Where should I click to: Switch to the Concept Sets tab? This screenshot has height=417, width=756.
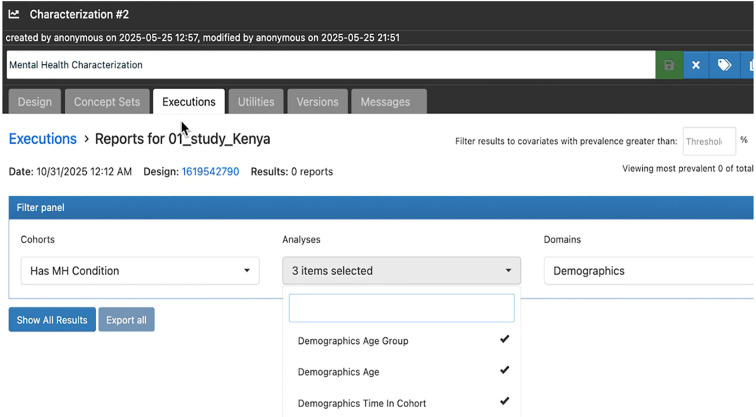[x=107, y=102]
